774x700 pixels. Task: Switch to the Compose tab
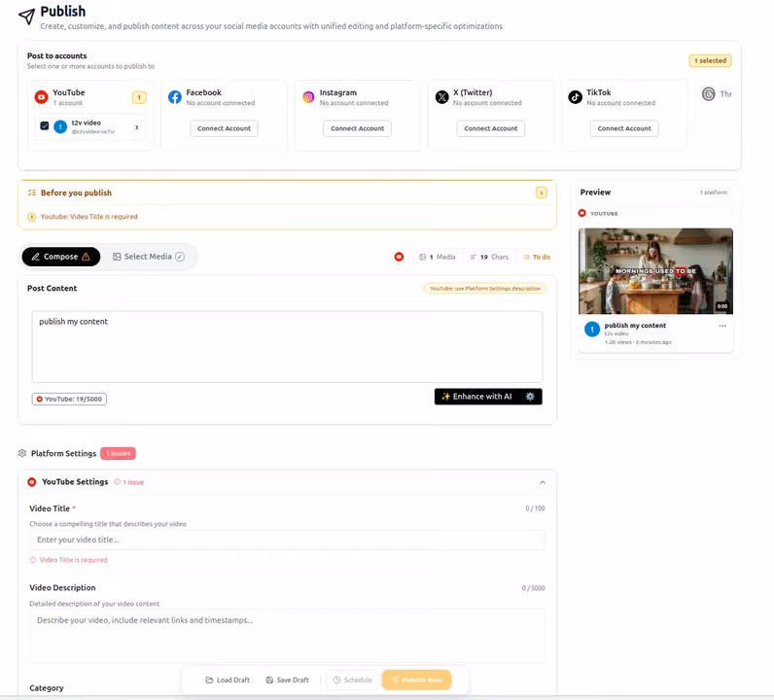tap(60, 257)
